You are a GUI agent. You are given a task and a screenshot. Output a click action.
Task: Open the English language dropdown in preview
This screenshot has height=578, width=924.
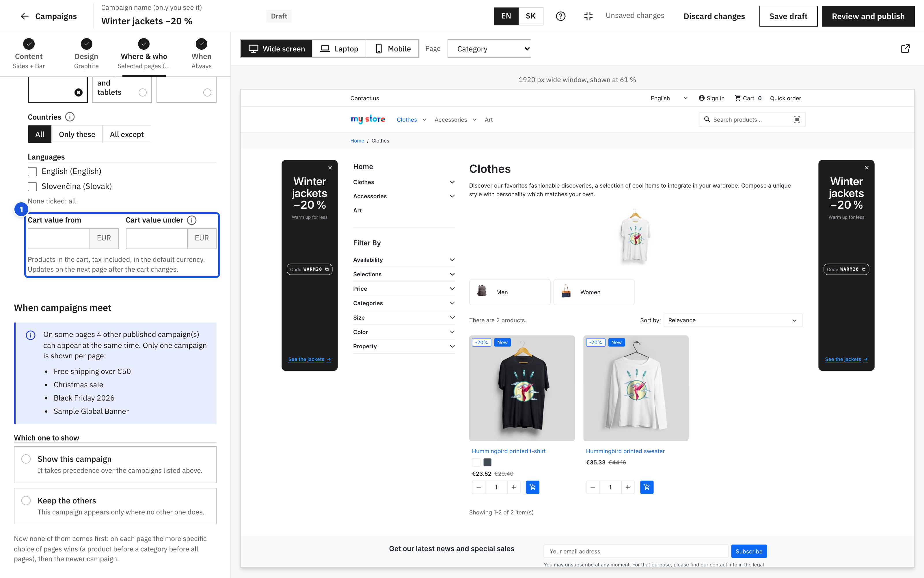(669, 98)
